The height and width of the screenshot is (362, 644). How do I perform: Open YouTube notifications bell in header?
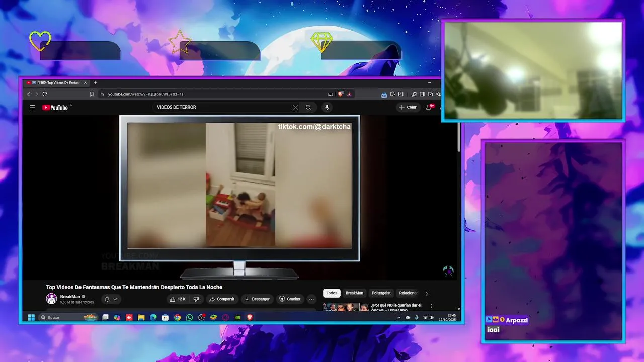click(x=429, y=107)
